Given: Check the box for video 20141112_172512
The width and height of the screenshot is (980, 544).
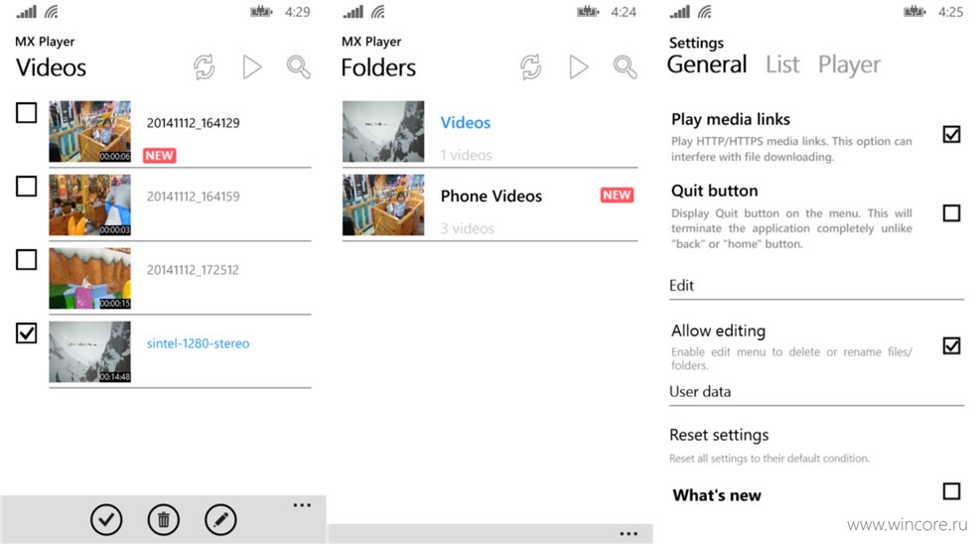Looking at the screenshot, I should click(26, 260).
